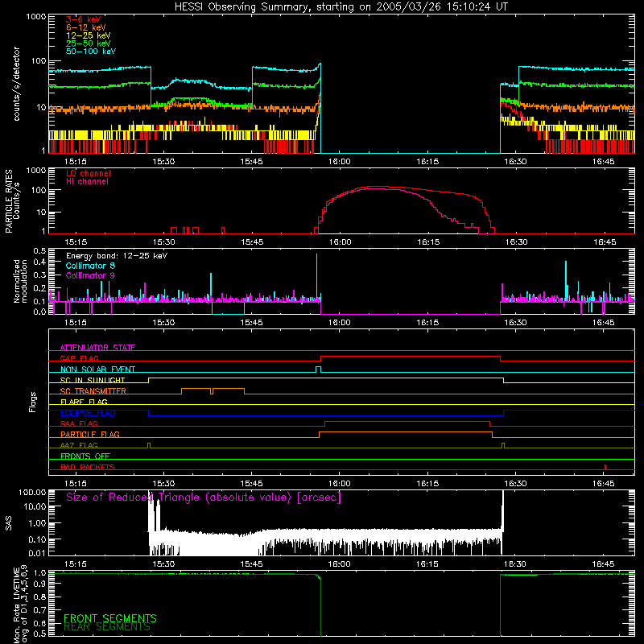
Task: Click the tall cyan Collimator 8 spike before 16:00
Action: (316, 278)
